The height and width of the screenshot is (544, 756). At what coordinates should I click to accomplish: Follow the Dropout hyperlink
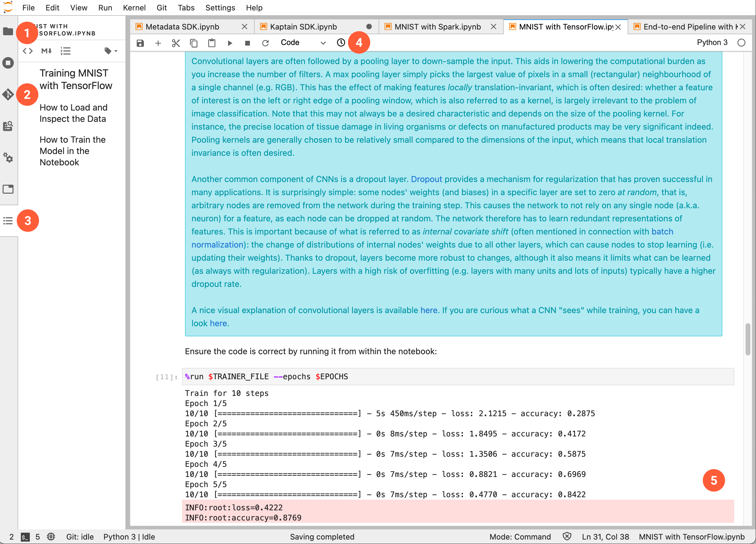[x=426, y=179]
